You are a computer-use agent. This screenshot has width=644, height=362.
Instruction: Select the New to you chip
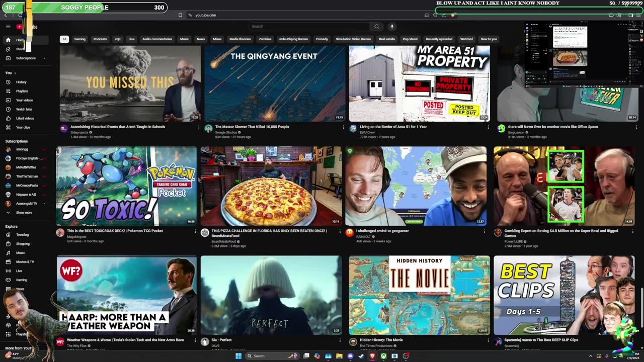(x=489, y=39)
